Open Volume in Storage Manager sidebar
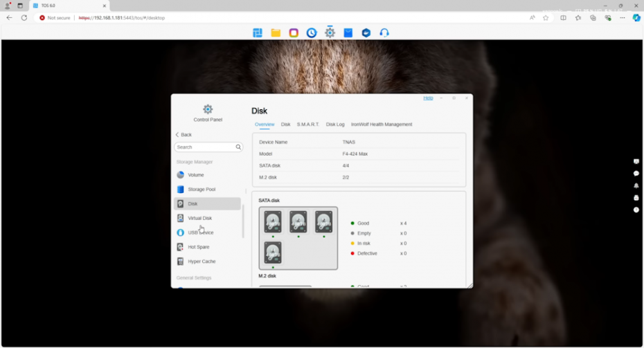Image resolution: width=644 pixels, height=348 pixels. [207, 175]
